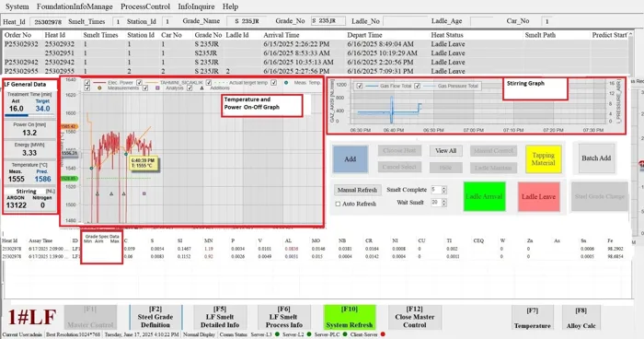644x339 pixels.
Task: Toggle the Gas Flow Total checkbox
Action: click(360, 86)
